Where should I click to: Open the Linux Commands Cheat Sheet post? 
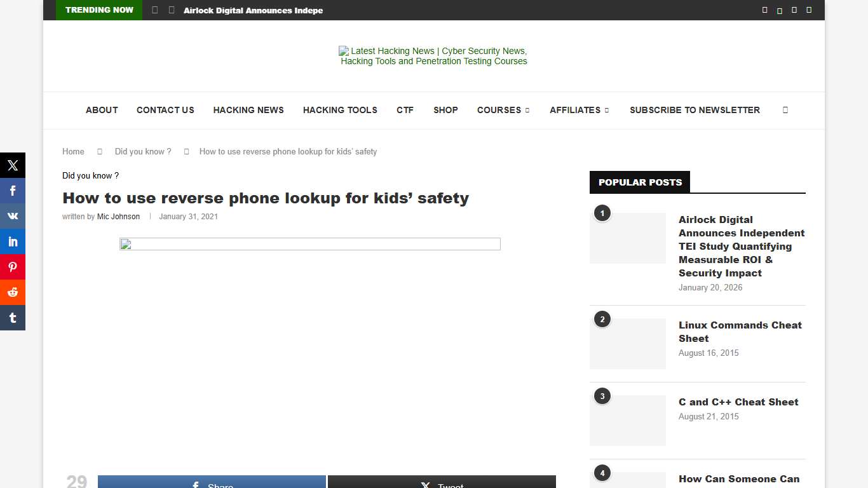tap(740, 332)
